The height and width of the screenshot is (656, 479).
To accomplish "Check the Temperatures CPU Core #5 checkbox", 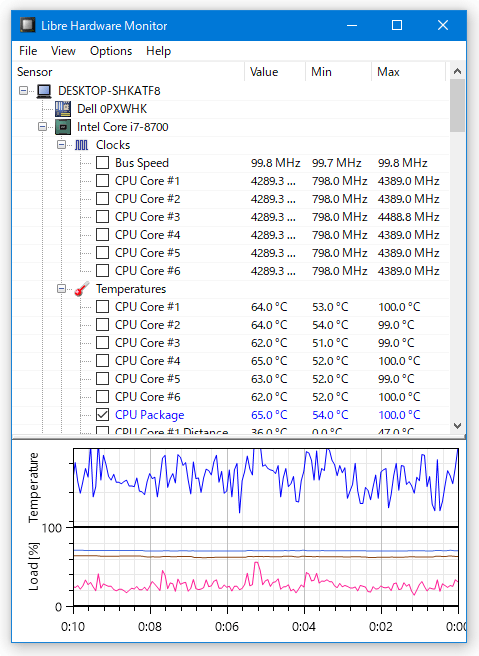I will (102, 379).
